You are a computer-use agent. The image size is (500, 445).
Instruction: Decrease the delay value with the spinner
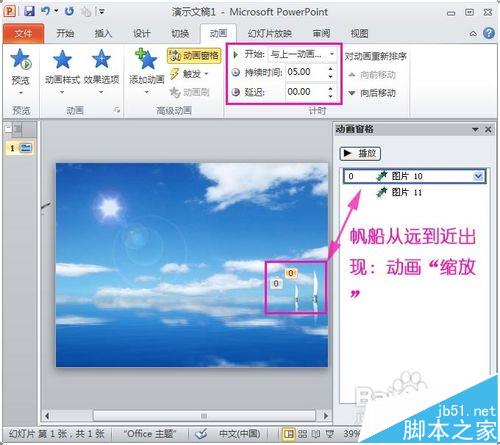tap(331, 96)
